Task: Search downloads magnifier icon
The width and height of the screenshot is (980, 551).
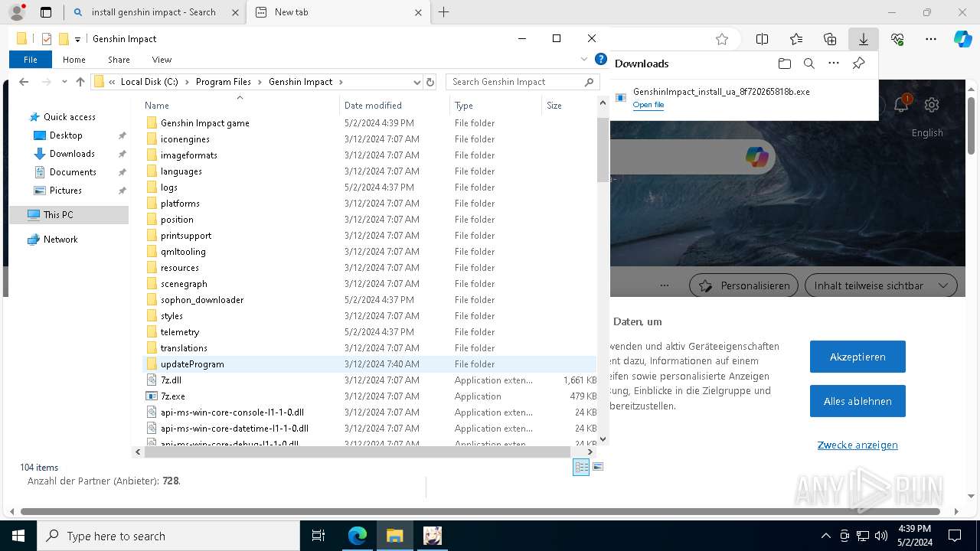Action: point(809,64)
